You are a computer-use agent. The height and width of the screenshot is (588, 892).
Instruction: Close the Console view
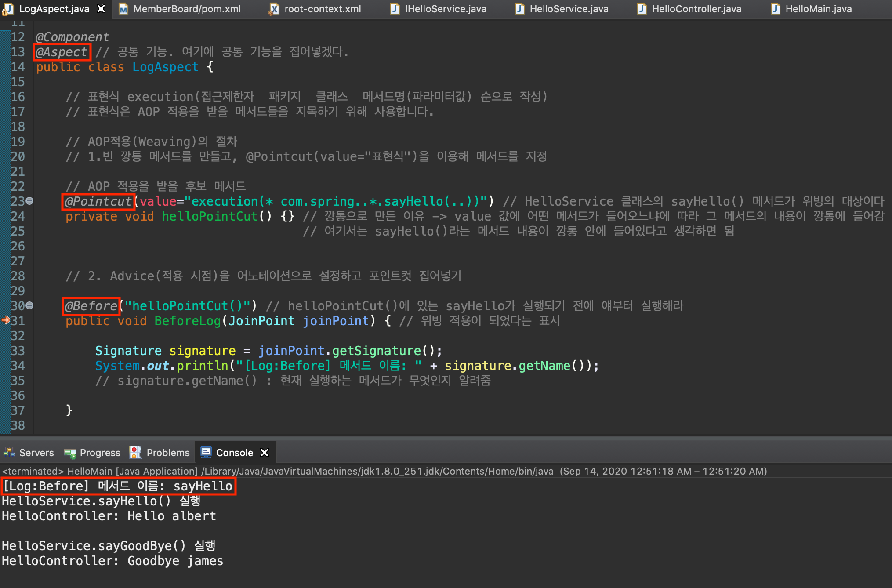[x=265, y=453]
